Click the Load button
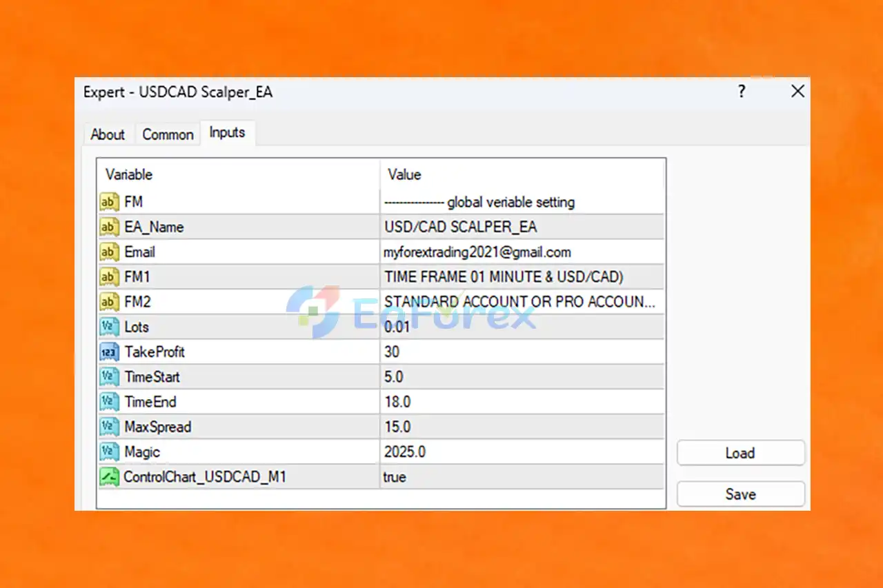The height and width of the screenshot is (588, 883). [741, 453]
